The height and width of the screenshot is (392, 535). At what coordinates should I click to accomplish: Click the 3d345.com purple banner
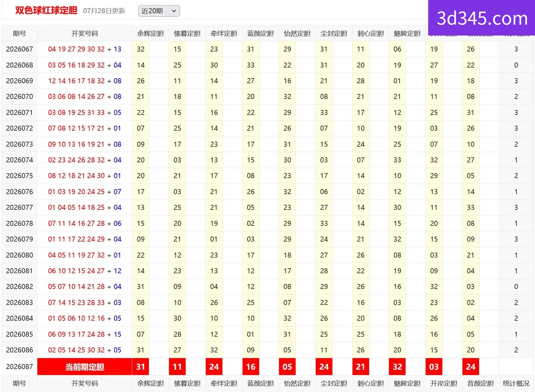click(482, 18)
